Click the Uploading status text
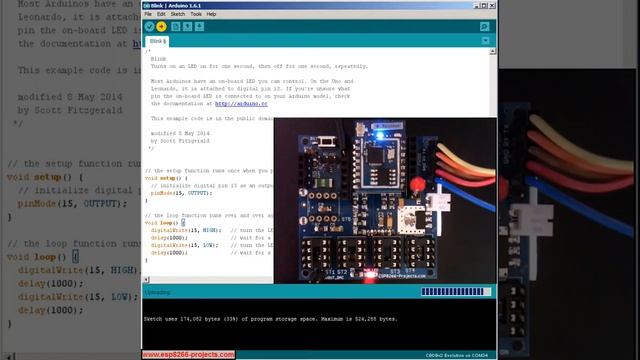This screenshot has width=640, height=360. (x=157, y=292)
